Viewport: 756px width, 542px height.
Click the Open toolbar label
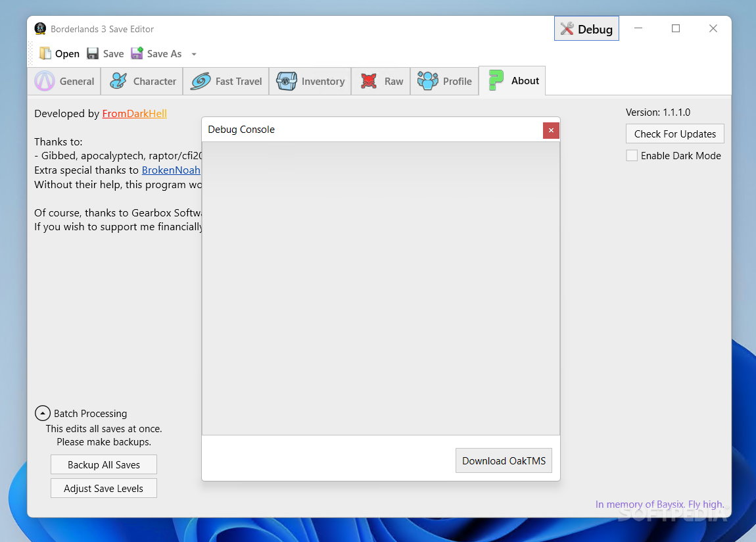(67, 54)
